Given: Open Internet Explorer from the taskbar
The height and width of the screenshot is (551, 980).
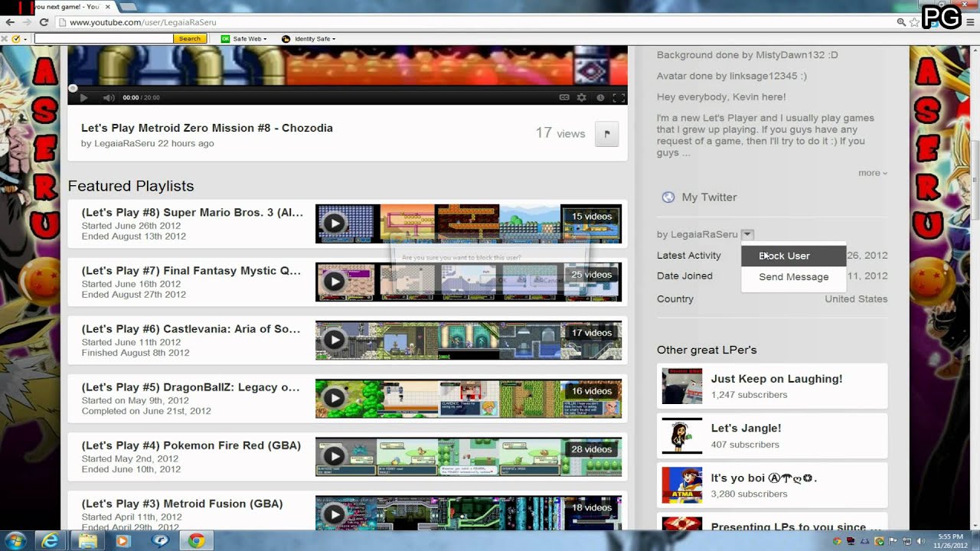Looking at the screenshot, I should [51, 541].
